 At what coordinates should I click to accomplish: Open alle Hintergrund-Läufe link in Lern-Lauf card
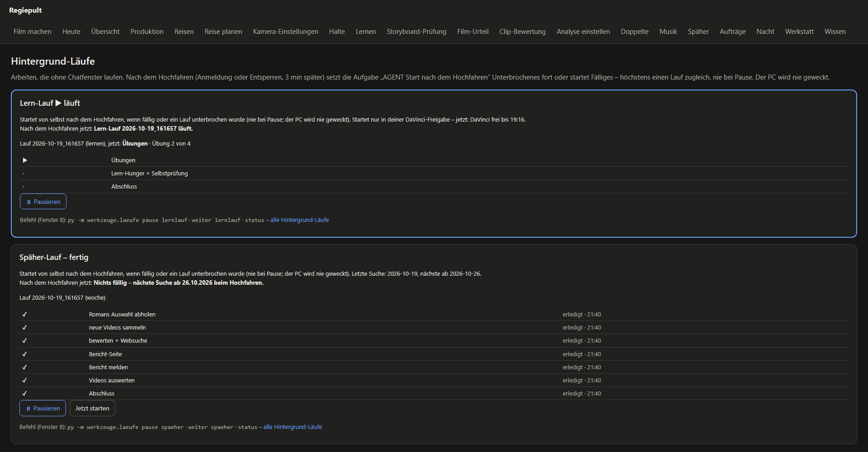point(300,220)
